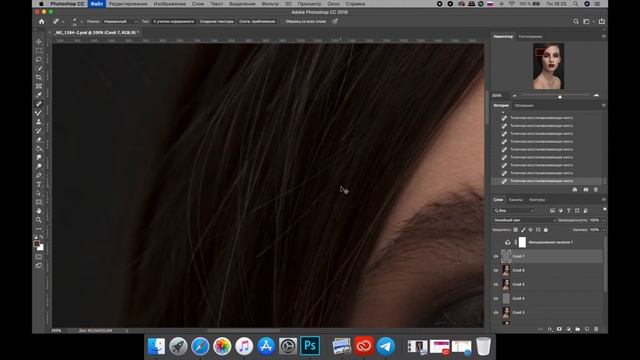Switch to the Channels tab
This screenshot has height=360, width=640.
516,200
